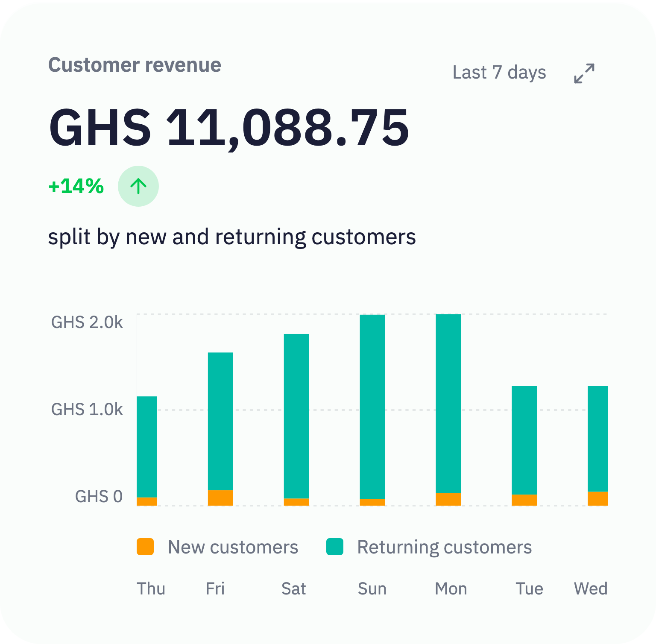Select Monday's teal returning customers bar
The width and height of the screenshot is (656, 644).
click(448, 404)
